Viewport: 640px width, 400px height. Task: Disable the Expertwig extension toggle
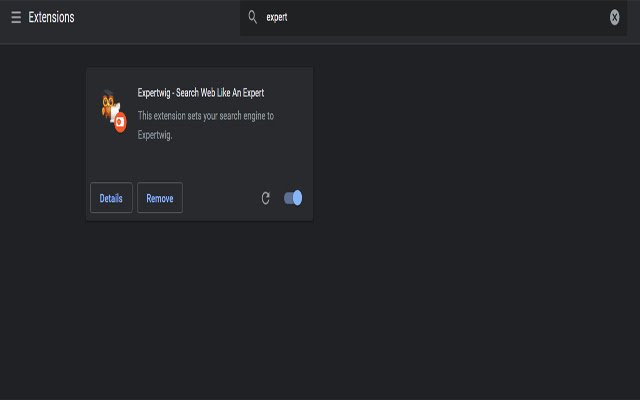pos(293,198)
